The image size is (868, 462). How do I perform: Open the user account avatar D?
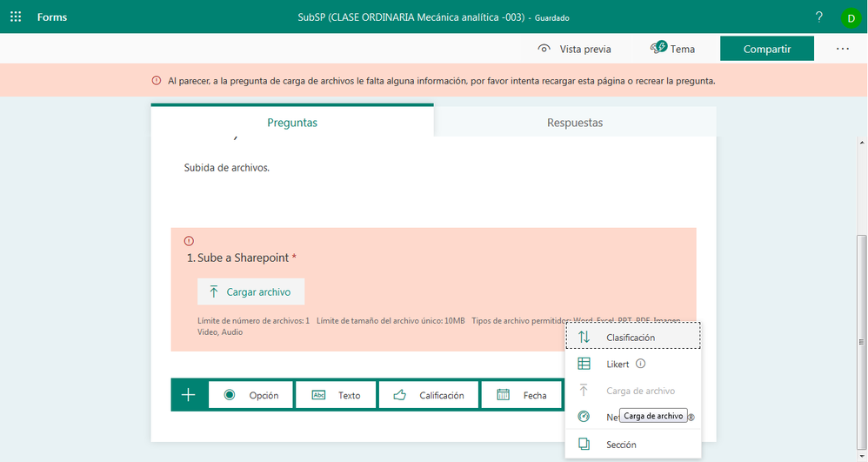[851, 17]
